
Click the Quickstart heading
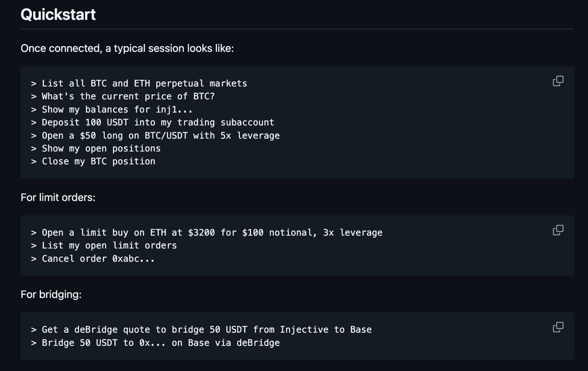pos(58,14)
